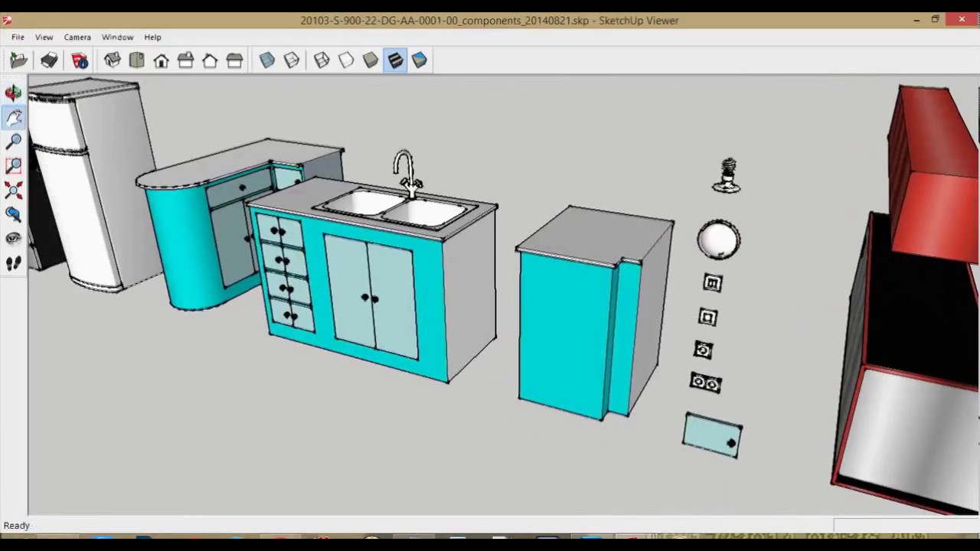Select the Walk footprints tool

[13, 263]
